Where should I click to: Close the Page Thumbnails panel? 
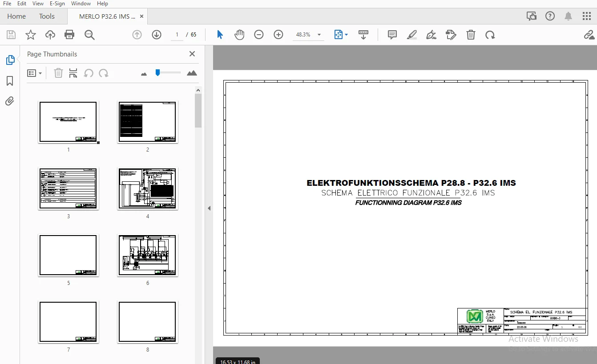pos(192,54)
